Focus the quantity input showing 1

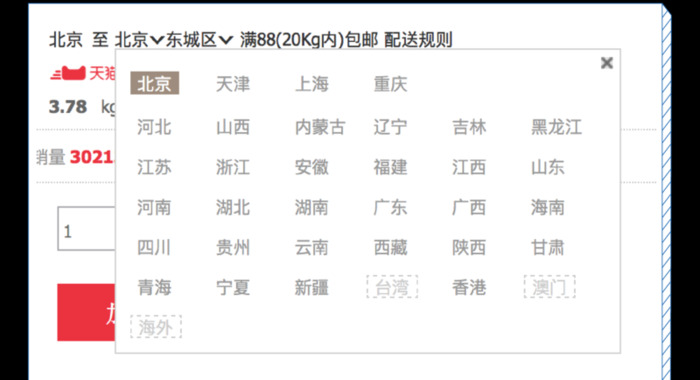86,229
